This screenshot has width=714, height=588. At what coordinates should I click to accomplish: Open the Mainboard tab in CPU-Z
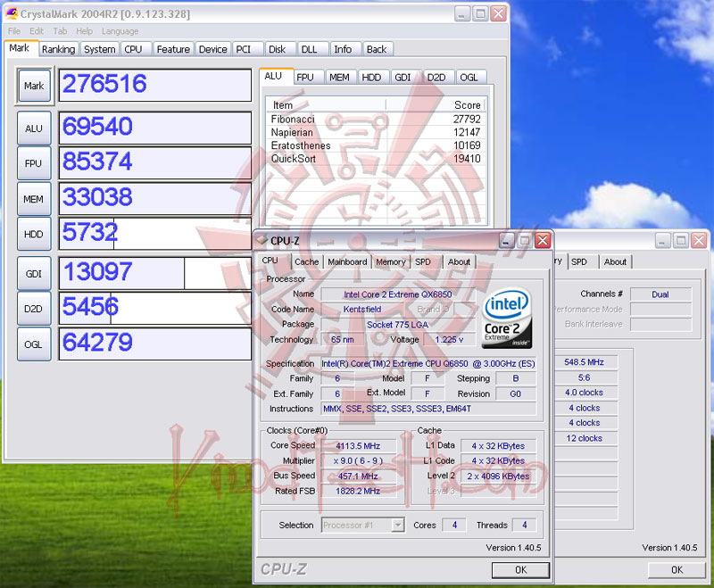tap(347, 261)
